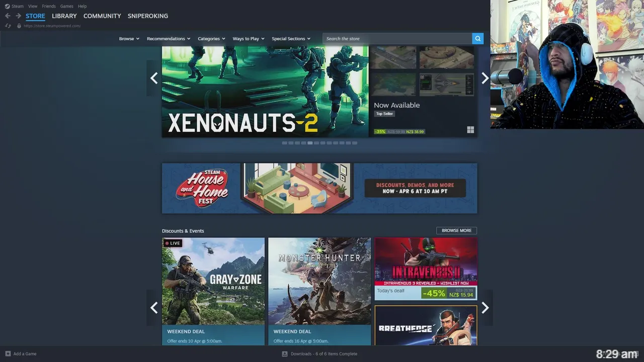644x362 pixels.
Task: Open the Help menu
Action: [83, 6]
